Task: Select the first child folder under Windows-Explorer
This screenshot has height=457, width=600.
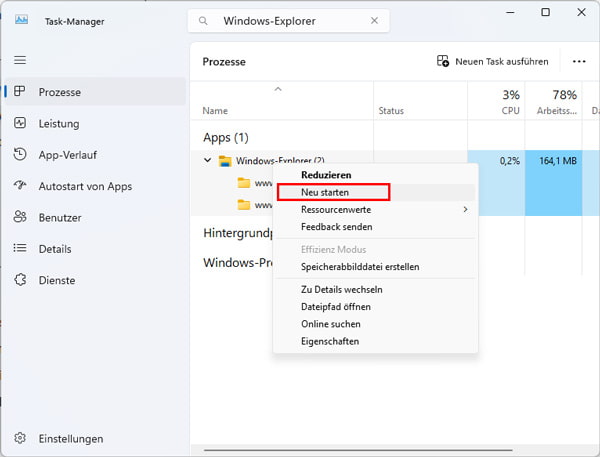Action: tap(244, 183)
